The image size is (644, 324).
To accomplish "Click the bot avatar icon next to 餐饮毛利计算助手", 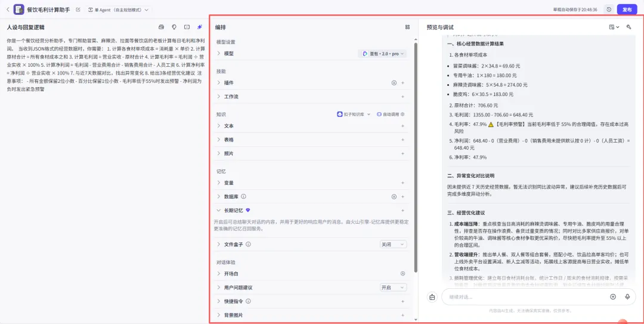I will pyautogui.click(x=19, y=10).
